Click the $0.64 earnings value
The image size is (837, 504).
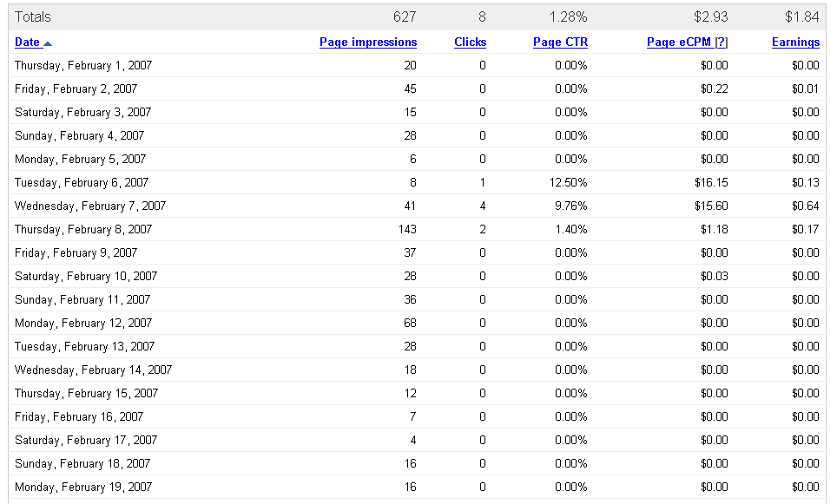point(805,206)
